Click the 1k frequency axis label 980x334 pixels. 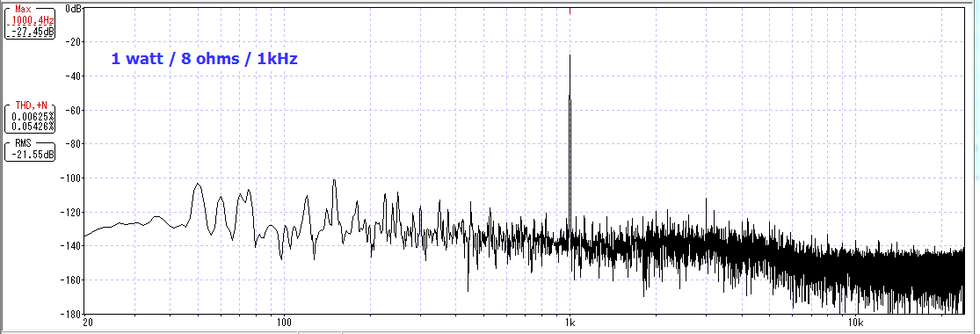pos(570,323)
